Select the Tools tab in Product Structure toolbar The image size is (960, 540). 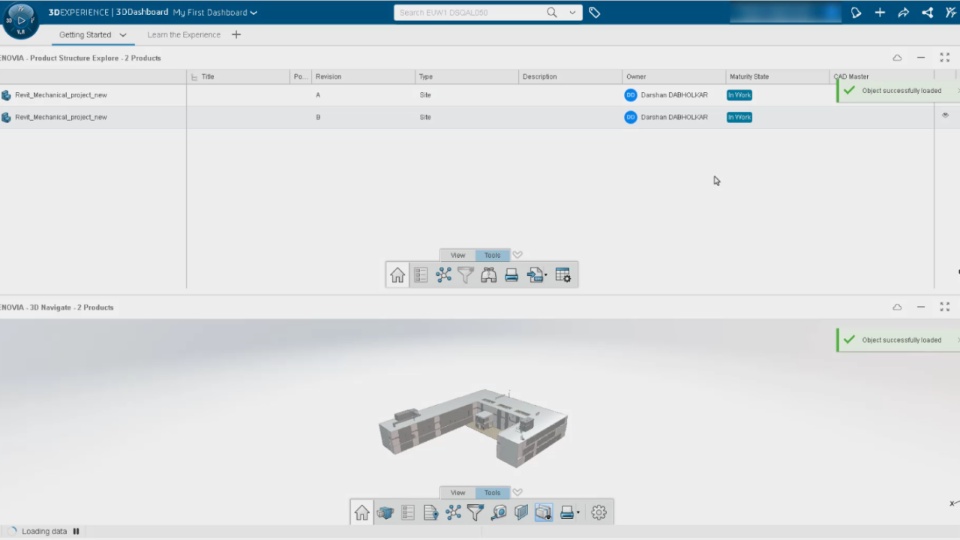pyautogui.click(x=492, y=255)
